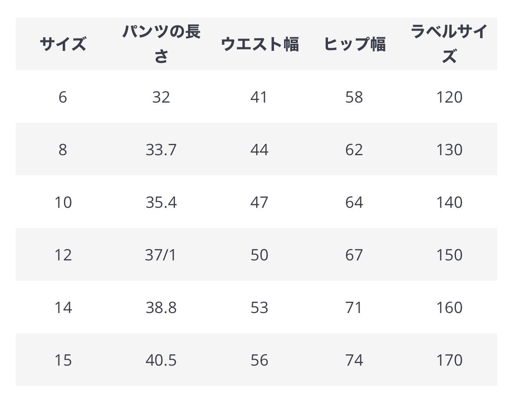This screenshot has height=420, width=513.
Task: Click label size value 170
Action: (x=449, y=360)
